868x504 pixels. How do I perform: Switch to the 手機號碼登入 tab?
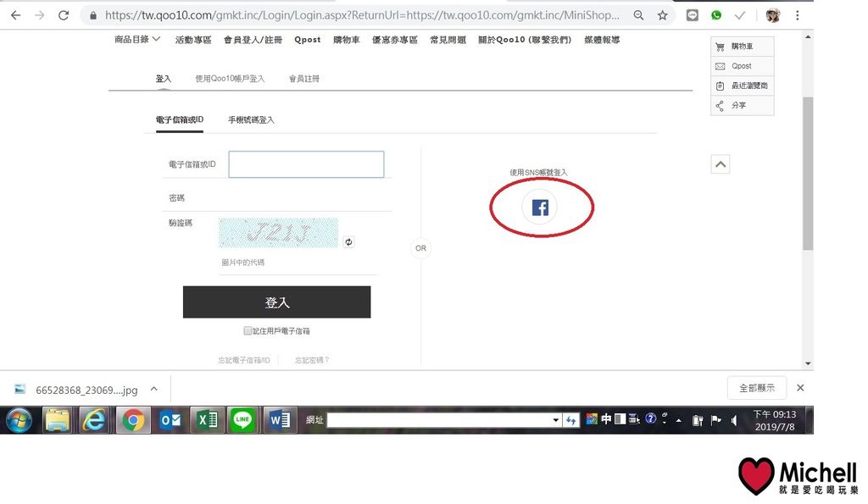[251, 119]
